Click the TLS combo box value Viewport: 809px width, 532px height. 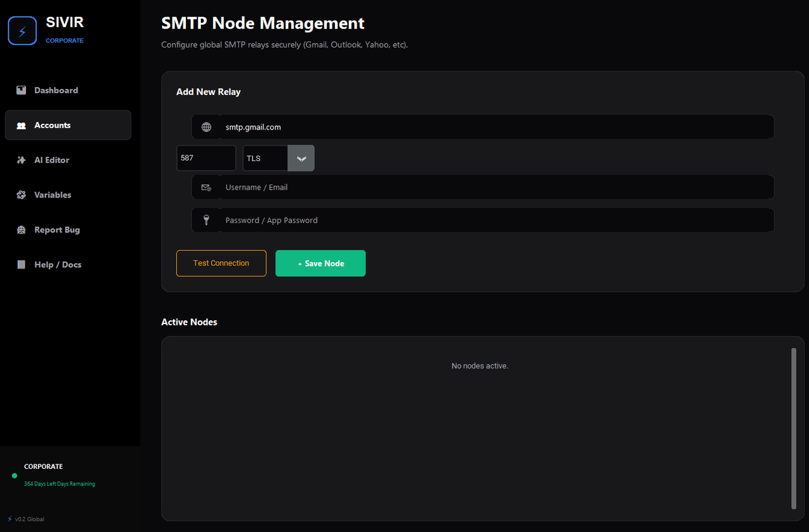[x=265, y=159]
